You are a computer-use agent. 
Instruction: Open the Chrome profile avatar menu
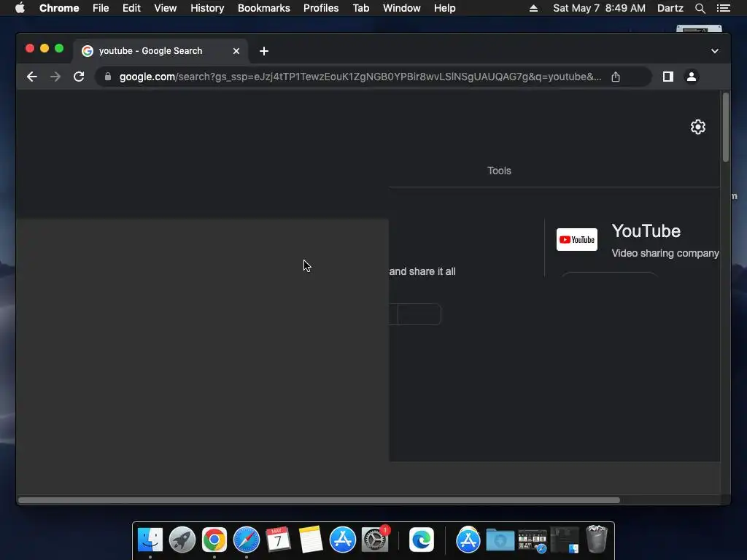[x=692, y=77]
